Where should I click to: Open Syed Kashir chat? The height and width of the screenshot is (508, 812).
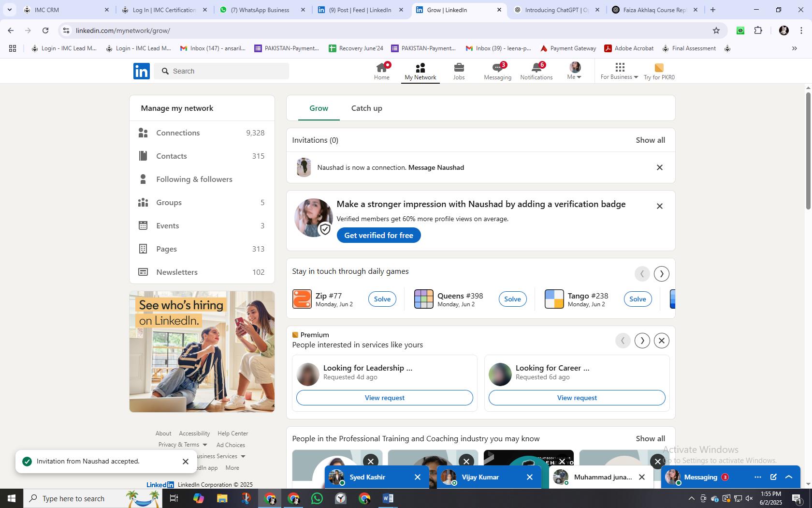tap(367, 477)
